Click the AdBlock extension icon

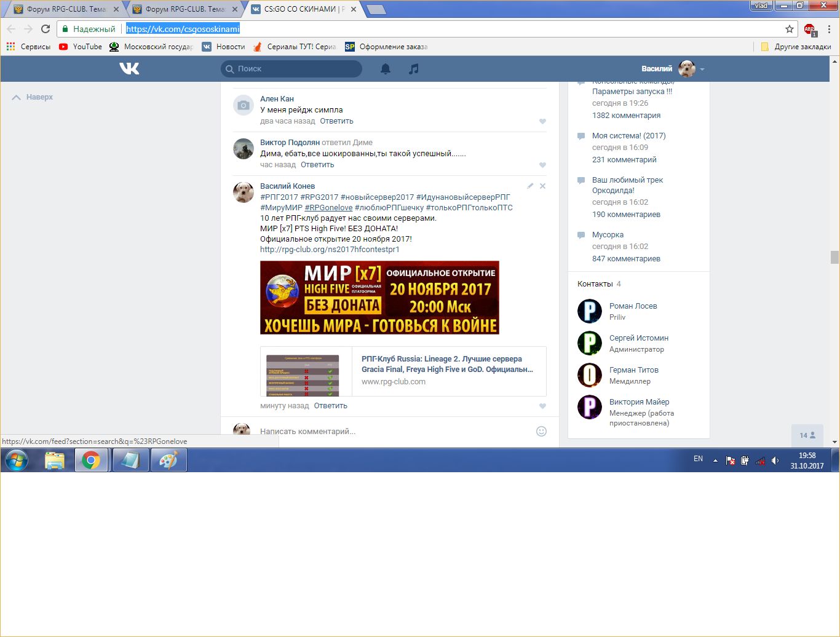[809, 29]
